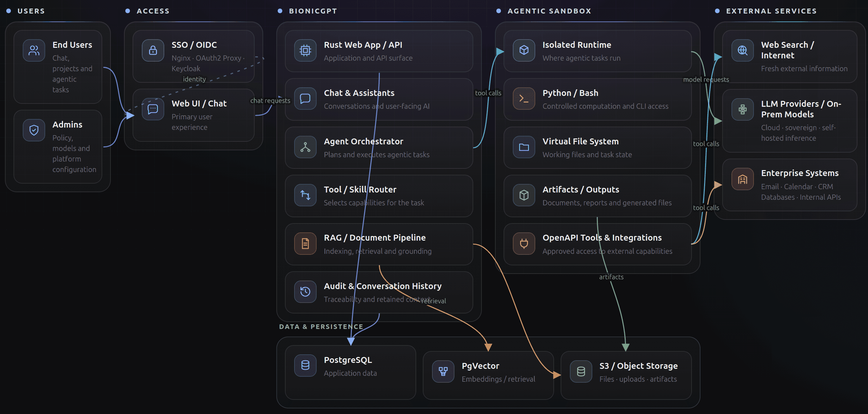Image resolution: width=868 pixels, height=414 pixels.
Task: Click the 'SSO / OIDC' title text
Action: click(194, 45)
